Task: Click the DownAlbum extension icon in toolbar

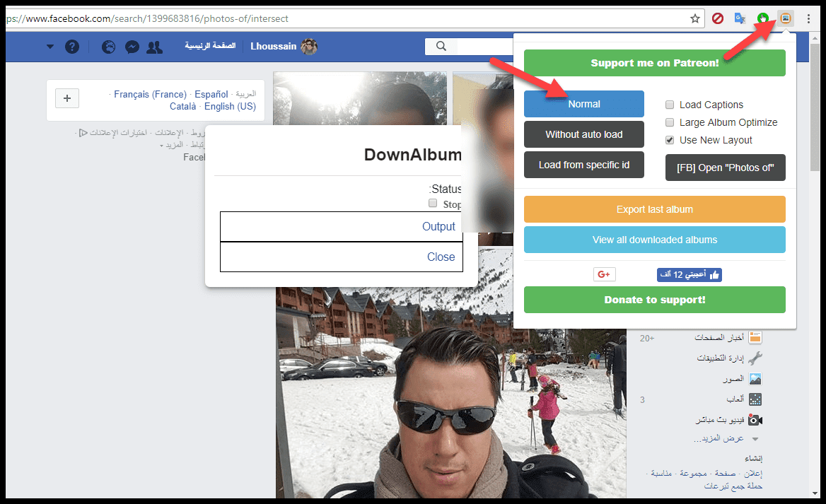Action: 785,18
